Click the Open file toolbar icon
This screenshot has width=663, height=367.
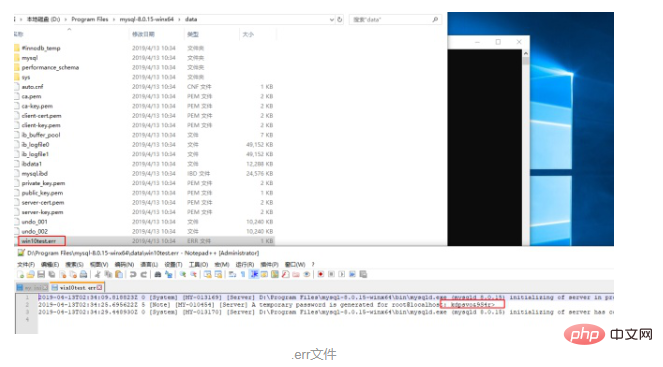[x=30, y=274]
